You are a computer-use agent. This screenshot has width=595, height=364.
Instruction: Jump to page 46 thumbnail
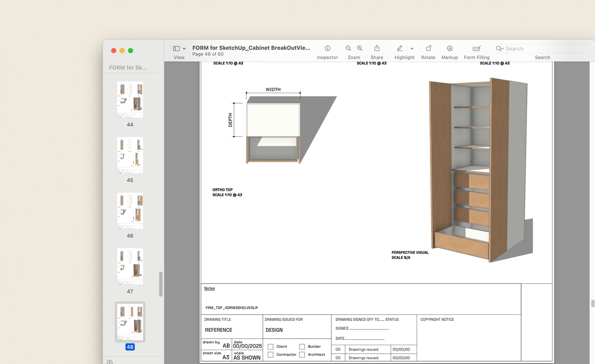point(130,211)
